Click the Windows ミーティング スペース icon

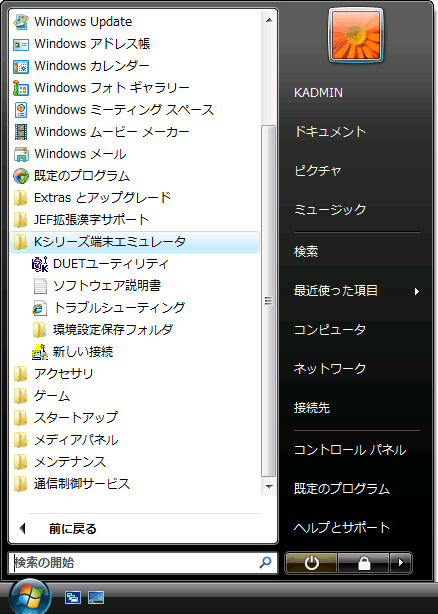coord(21,110)
